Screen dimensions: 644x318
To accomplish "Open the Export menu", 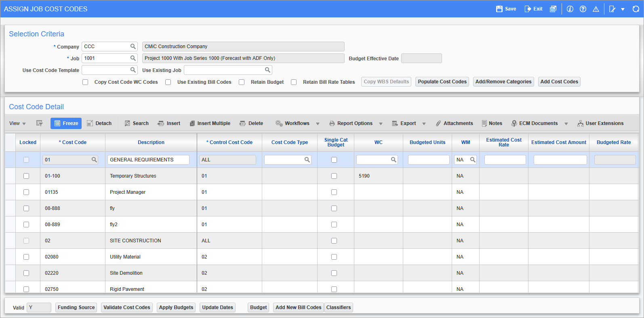I will pos(404,123).
